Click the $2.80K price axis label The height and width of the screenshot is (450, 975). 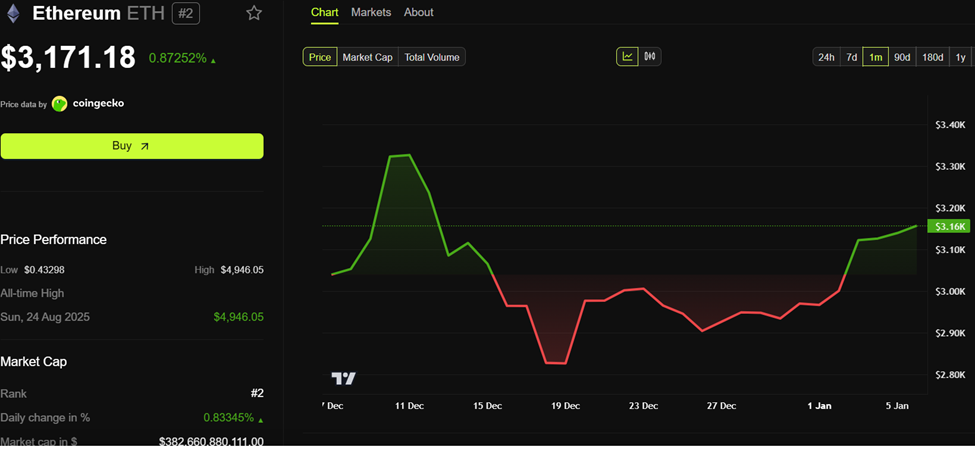pos(950,375)
